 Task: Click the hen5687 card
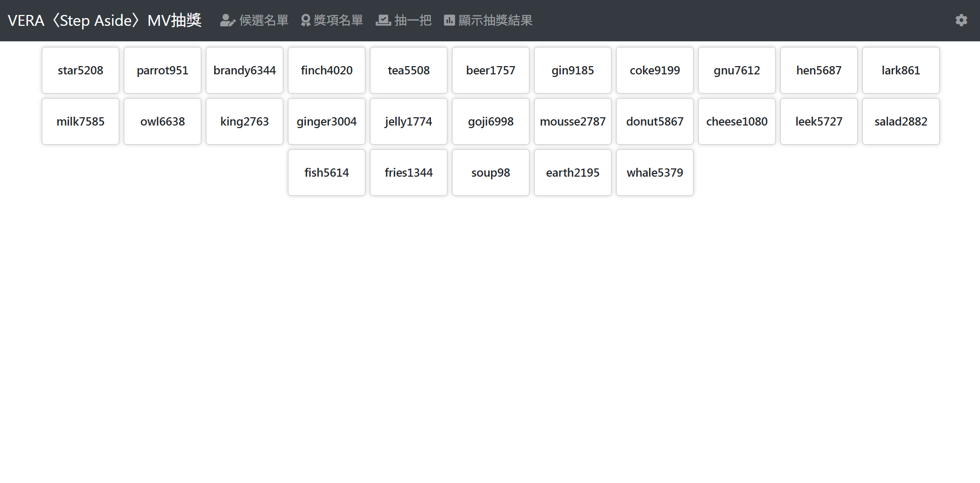819,70
